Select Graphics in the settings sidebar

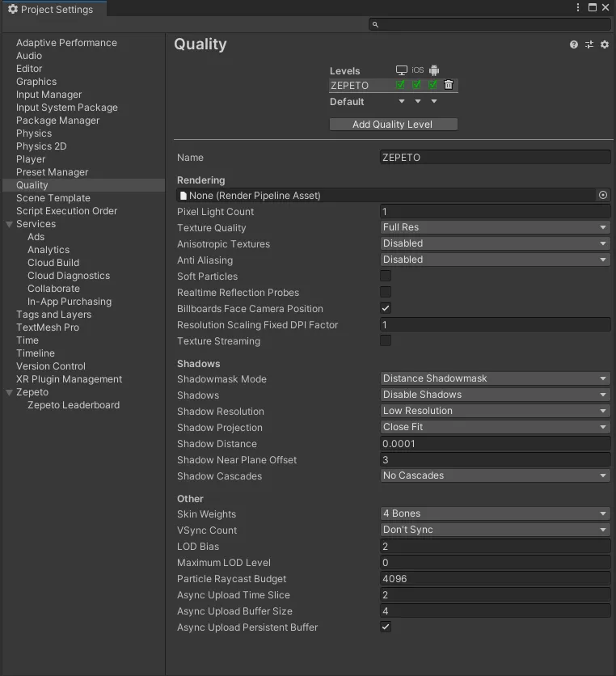pos(36,81)
